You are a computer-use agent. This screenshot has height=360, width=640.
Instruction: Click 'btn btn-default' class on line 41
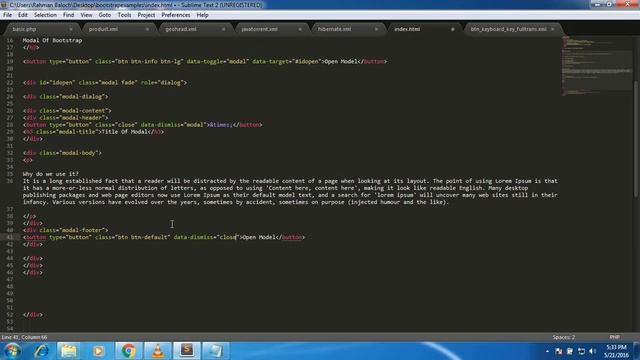[x=142, y=237]
